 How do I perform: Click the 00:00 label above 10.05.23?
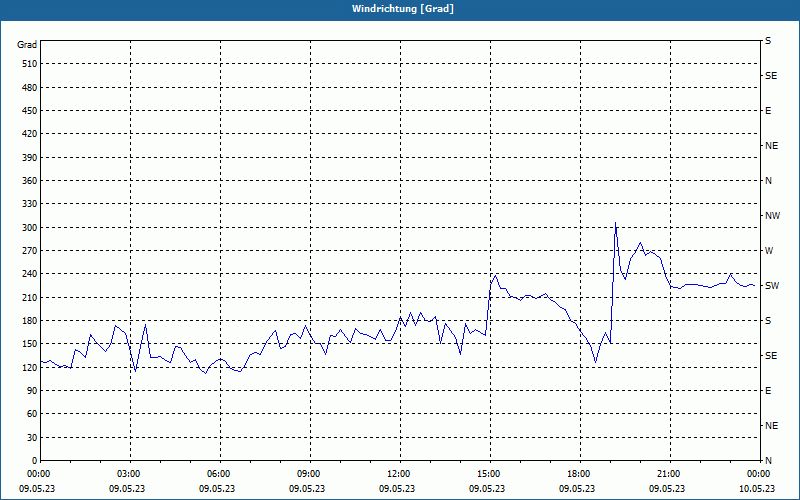[x=757, y=474]
